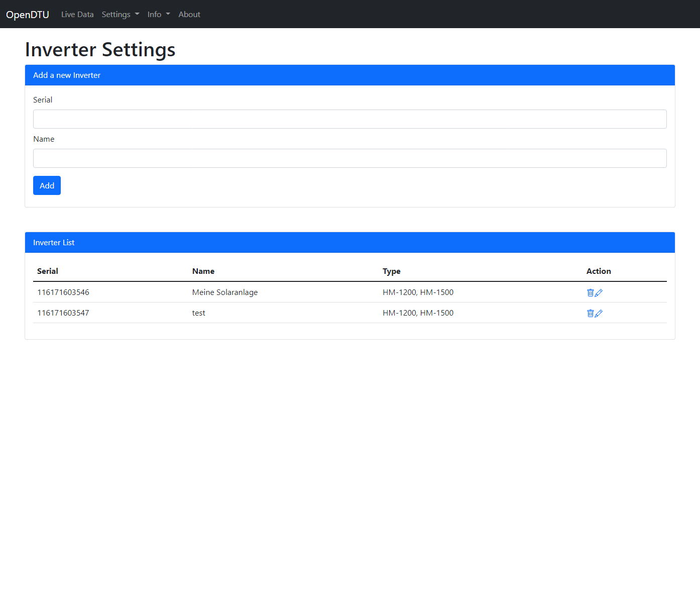700x603 pixels.
Task: Select the Meine Solaranlage name cell
Action: [x=225, y=292]
